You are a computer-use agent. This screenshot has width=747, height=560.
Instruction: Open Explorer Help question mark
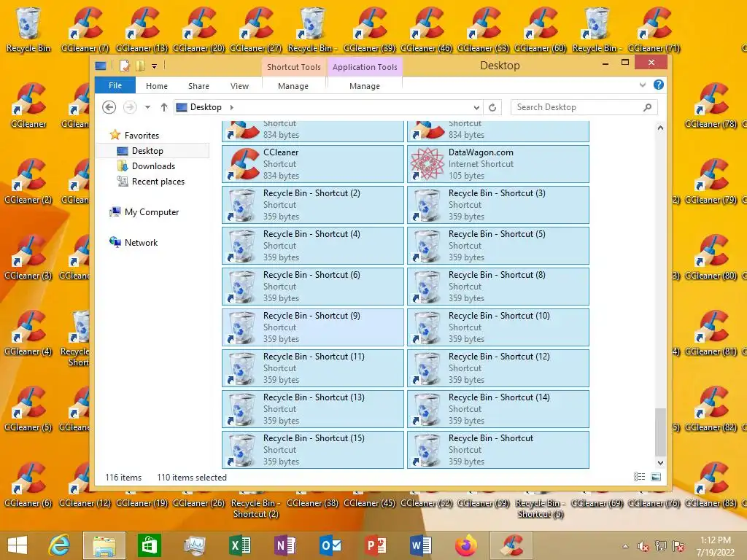tap(659, 85)
